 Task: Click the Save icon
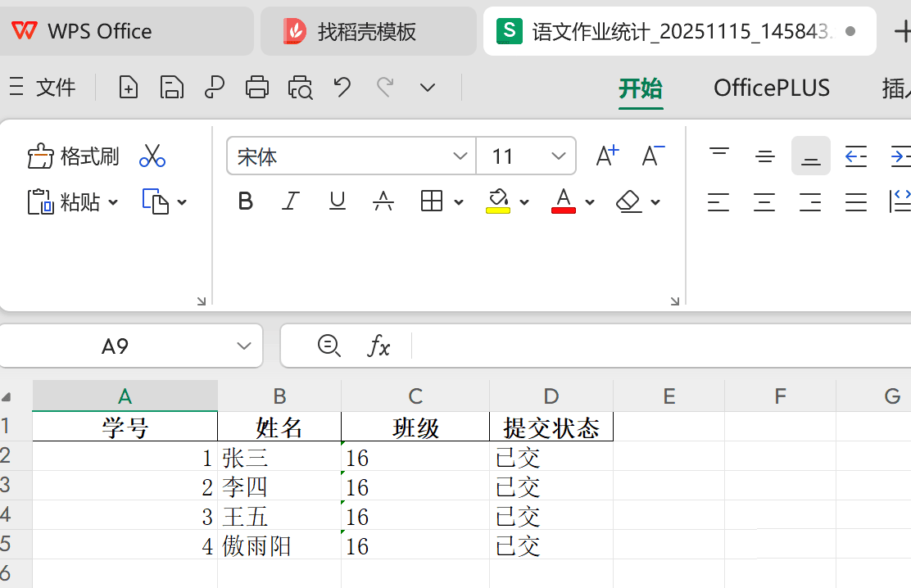point(172,87)
